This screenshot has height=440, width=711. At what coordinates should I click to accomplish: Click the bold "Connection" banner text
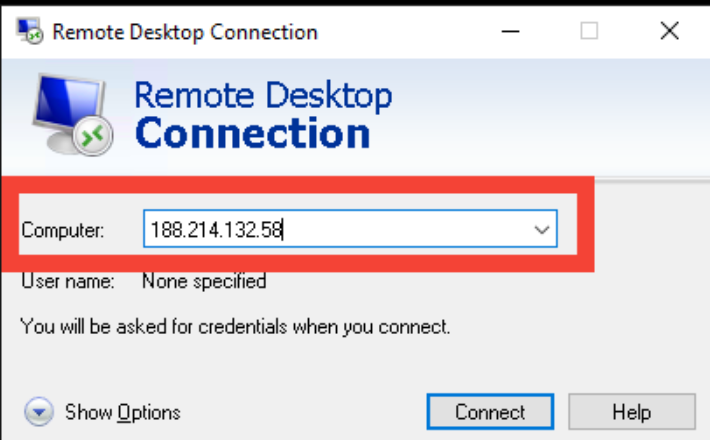(x=252, y=133)
